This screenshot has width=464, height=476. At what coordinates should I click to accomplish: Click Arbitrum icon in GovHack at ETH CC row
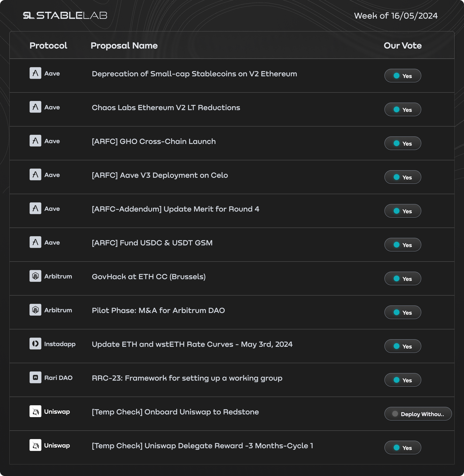pyautogui.click(x=35, y=276)
